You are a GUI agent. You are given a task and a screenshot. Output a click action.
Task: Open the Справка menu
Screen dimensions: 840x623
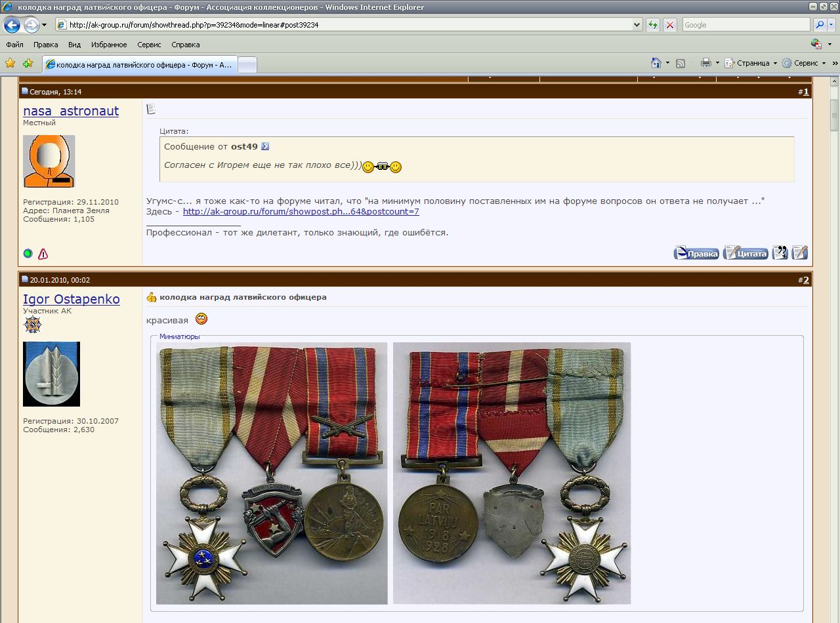coord(185,45)
